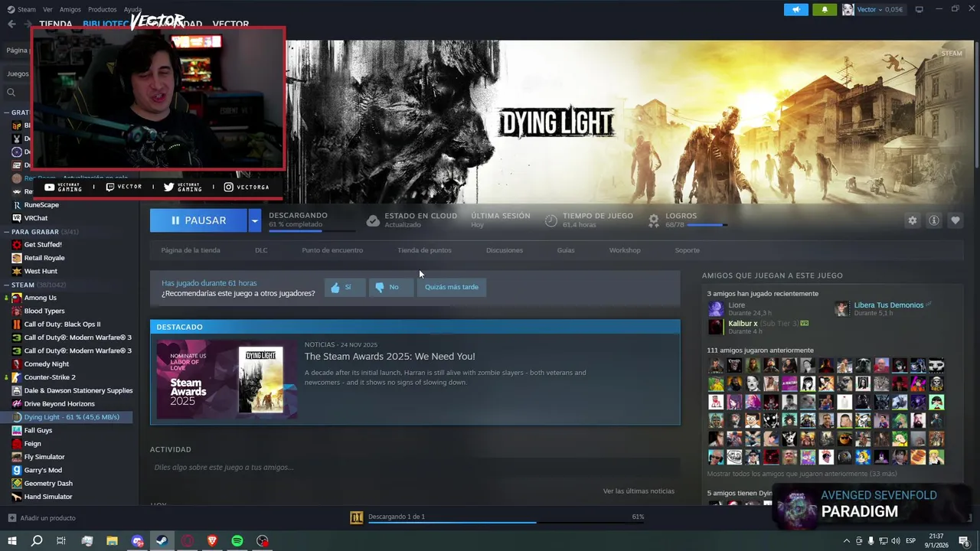Select VRChat in library list
The height and width of the screenshot is (551, 980).
coord(36,218)
